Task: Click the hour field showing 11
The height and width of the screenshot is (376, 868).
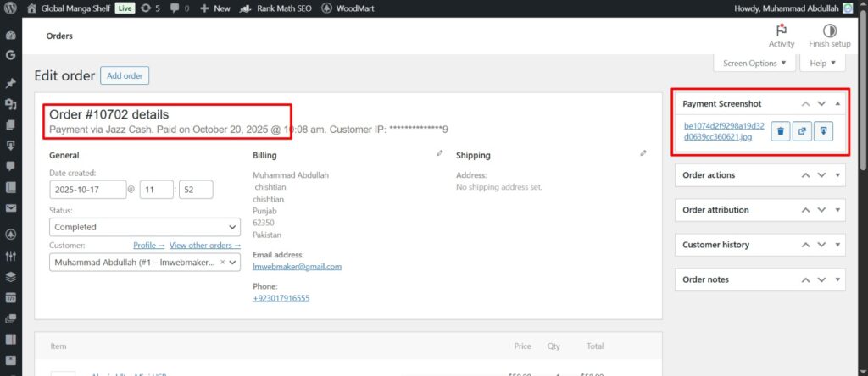Action: (x=157, y=190)
